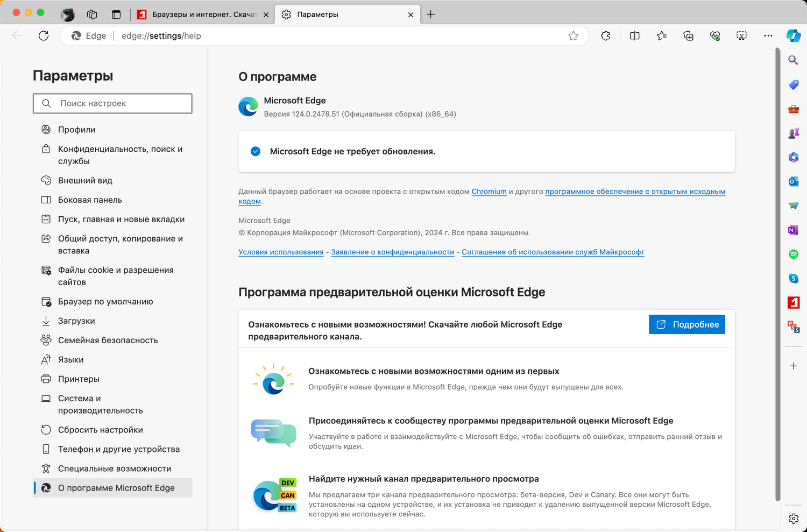Open the tab actions menu icon
The height and width of the screenshot is (532, 807).
pyautogui.click(x=116, y=15)
